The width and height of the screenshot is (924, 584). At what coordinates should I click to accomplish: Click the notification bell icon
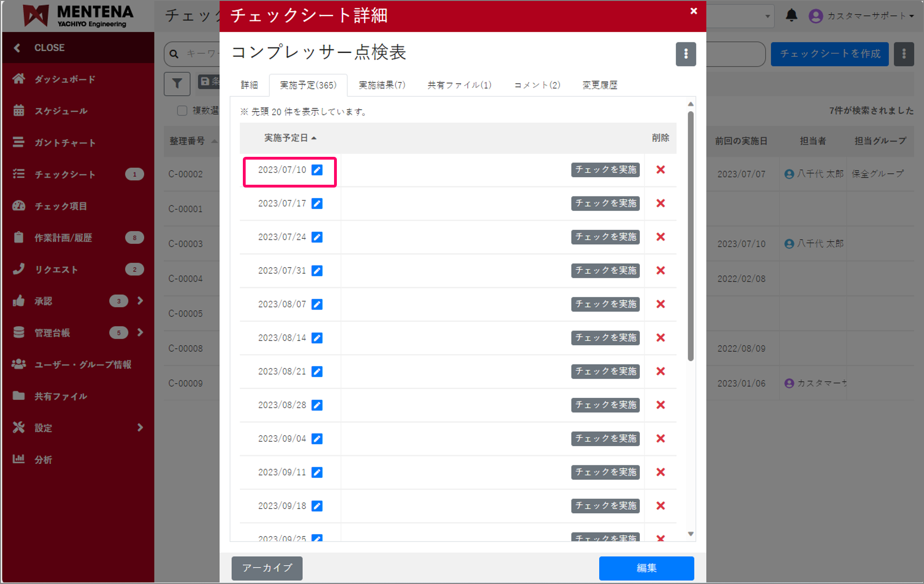[x=792, y=15]
